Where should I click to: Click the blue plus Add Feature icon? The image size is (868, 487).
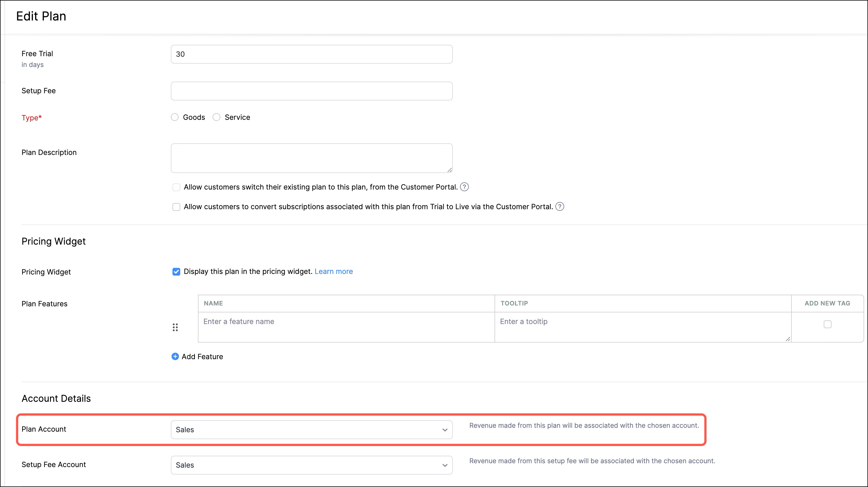[x=175, y=356]
